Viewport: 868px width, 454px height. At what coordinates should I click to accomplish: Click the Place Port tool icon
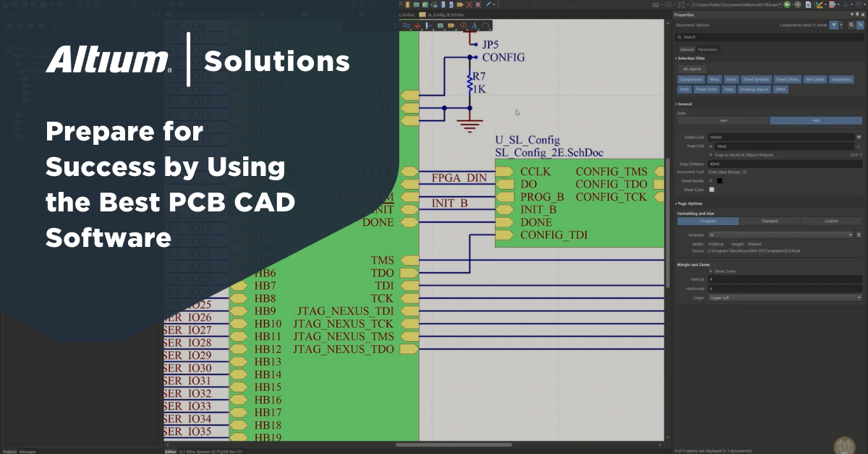point(451,26)
